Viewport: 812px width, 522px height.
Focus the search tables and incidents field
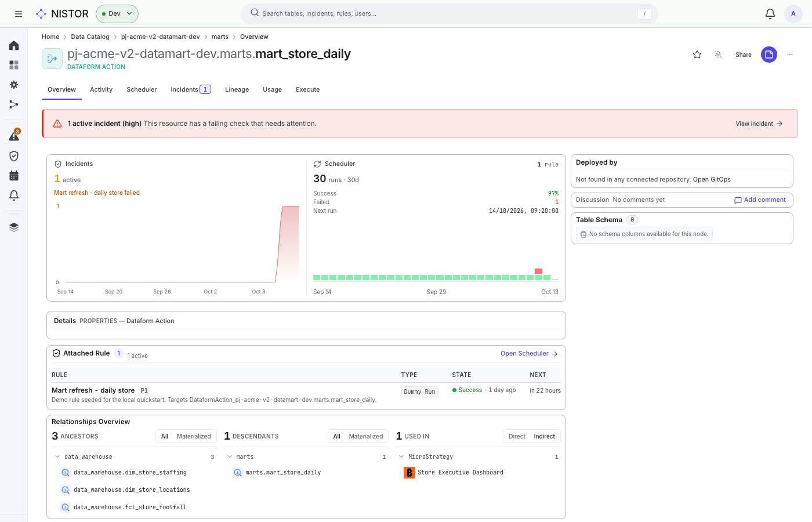pyautogui.click(x=449, y=14)
